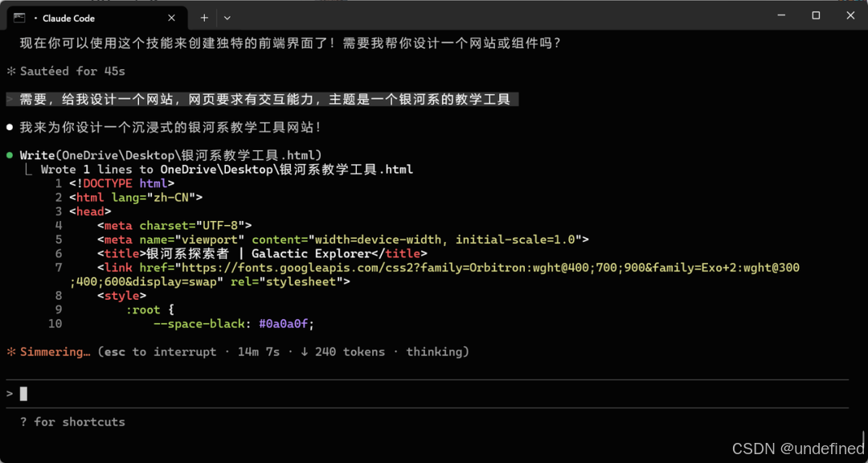Click the '<head>' code line
The width and height of the screenshot is (868, 463).
pos(90,211)
